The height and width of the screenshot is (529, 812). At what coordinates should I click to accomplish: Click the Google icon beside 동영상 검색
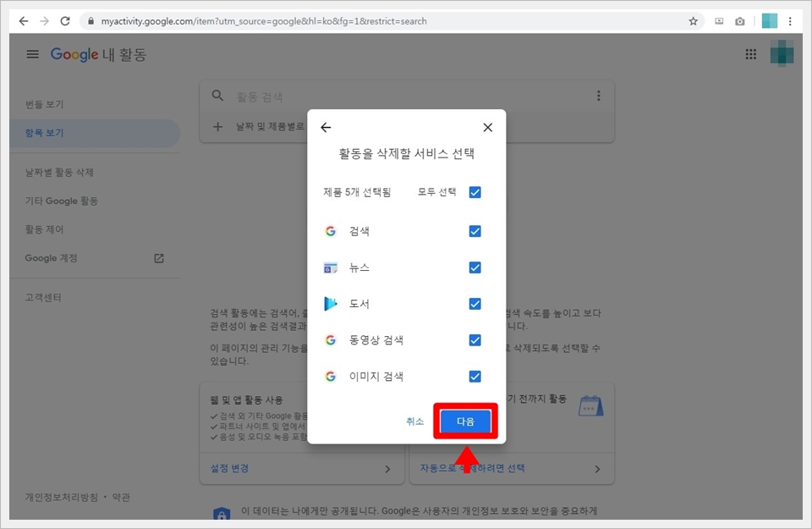[x=331, y=340]
